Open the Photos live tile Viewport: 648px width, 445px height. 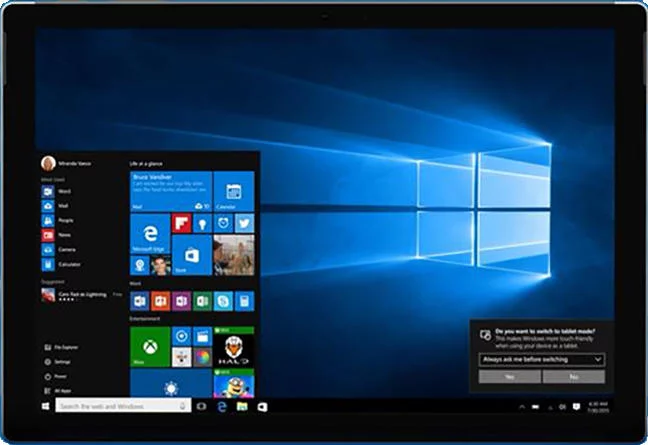click(x=234, y=255)
